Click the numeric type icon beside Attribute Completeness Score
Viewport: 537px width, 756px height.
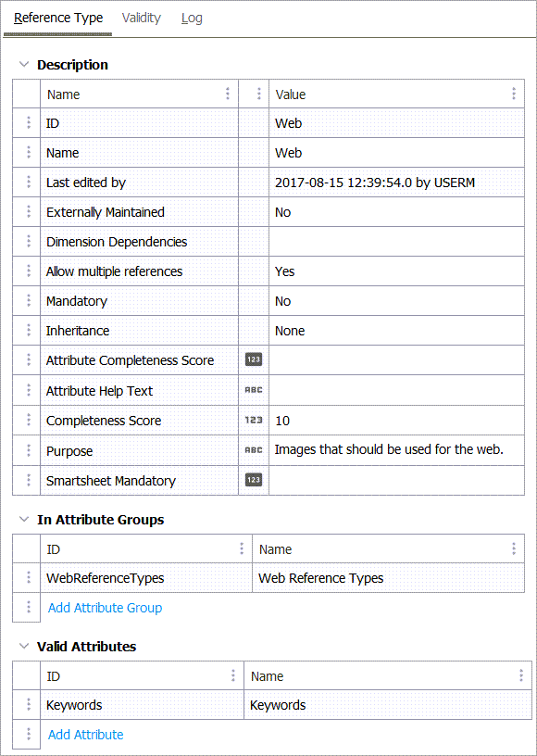[x=253, y=360]
